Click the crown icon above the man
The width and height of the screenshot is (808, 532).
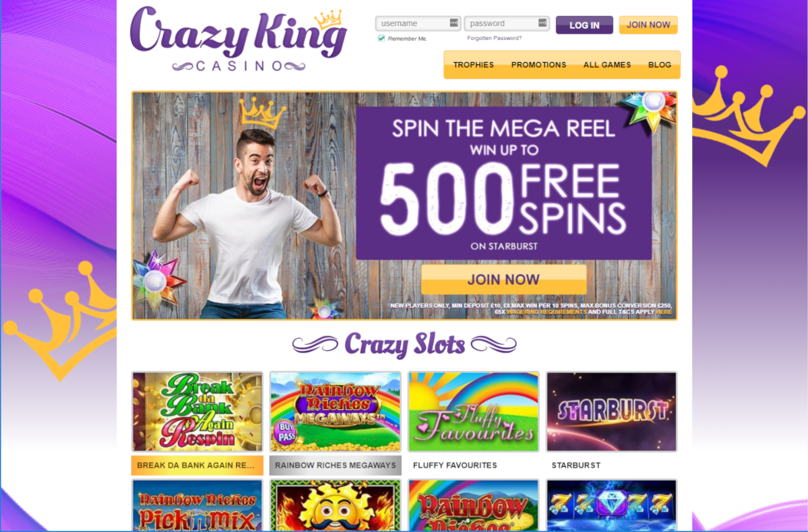(261, 113)
